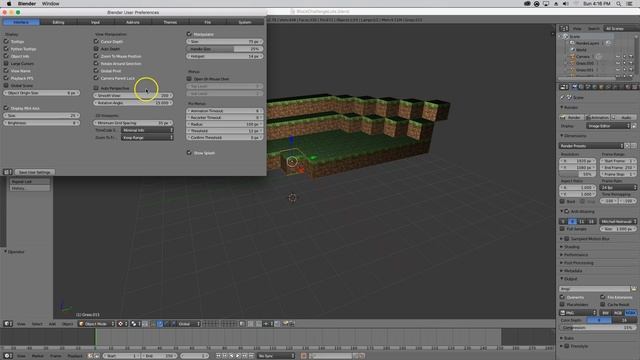Open the TimeCode Style dropdown
The height and width of the screenshot is (360, 640).
pyautogui.click(x=147, y=130)
